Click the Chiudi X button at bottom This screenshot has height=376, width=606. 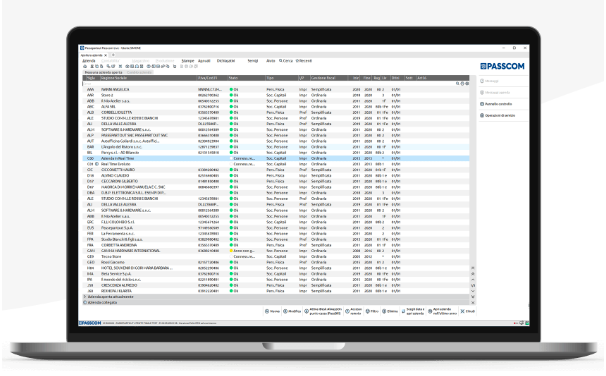(468, 311)
